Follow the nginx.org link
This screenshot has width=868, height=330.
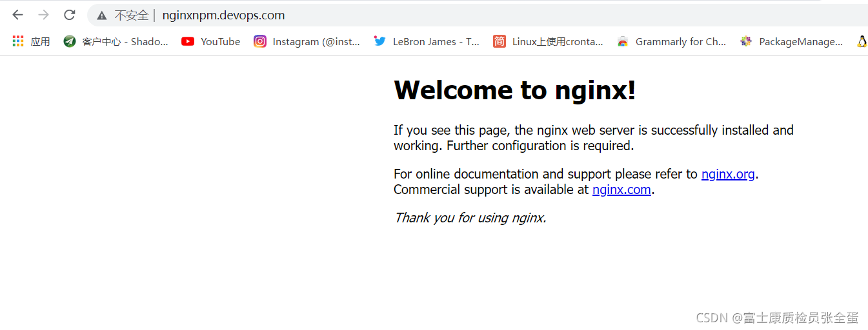coord(728,174)
